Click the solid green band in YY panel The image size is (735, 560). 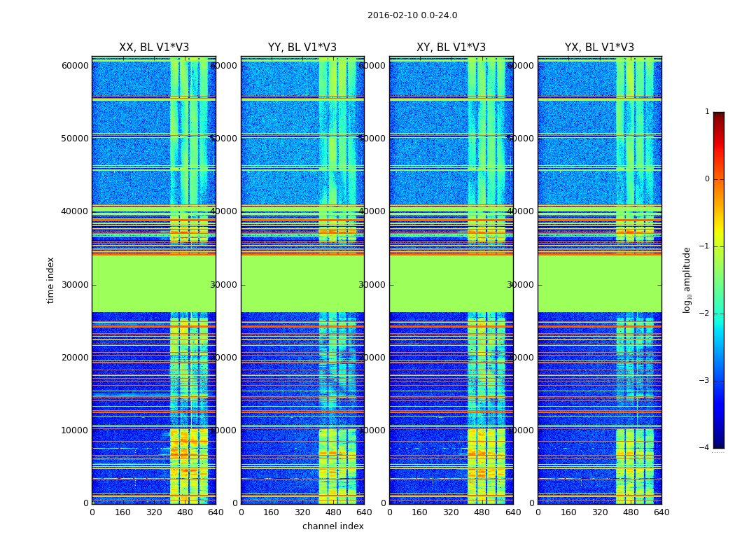[302, 283]
